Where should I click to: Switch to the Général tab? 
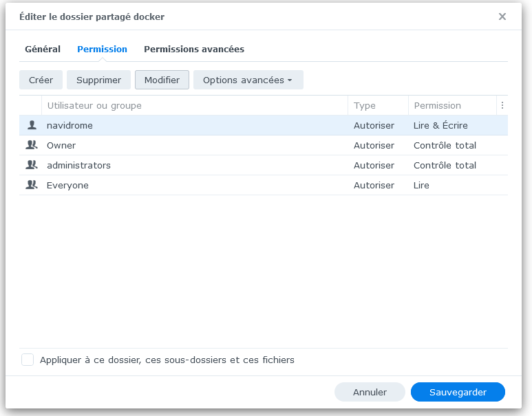pos(43,50)
